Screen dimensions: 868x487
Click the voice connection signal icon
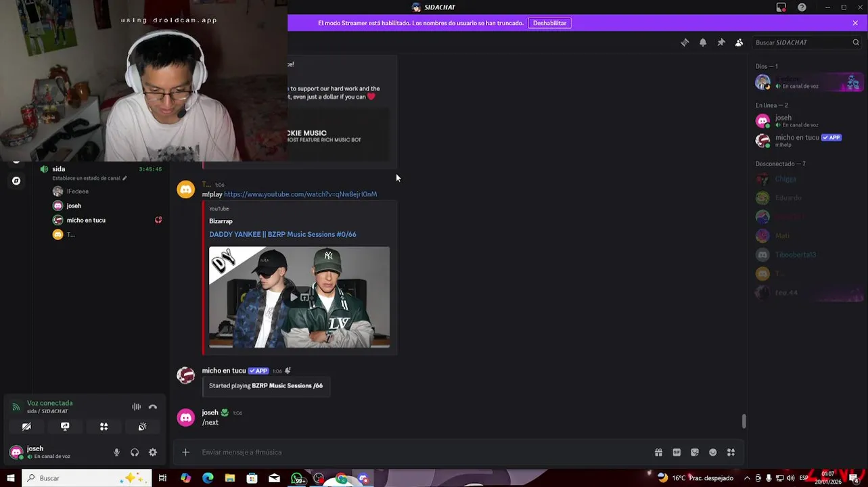coord(16,407)
